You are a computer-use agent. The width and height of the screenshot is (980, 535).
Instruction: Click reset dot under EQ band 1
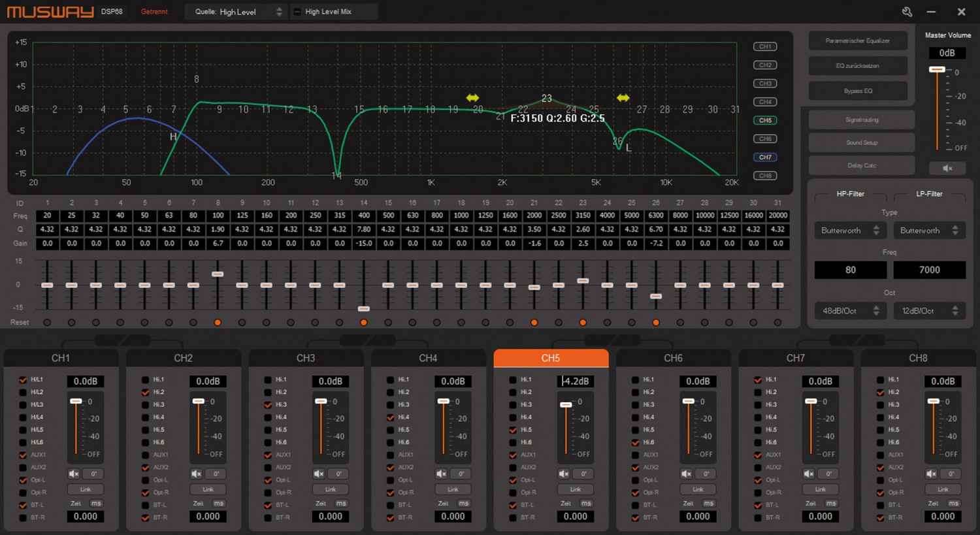[47, 323]
